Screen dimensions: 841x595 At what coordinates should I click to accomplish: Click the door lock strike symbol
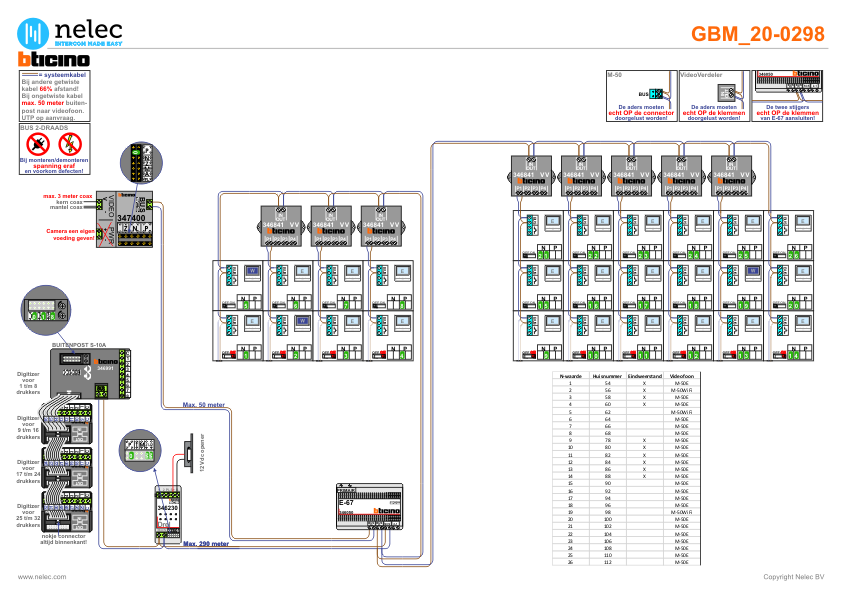pyautogui.click(x=186, y=453)
